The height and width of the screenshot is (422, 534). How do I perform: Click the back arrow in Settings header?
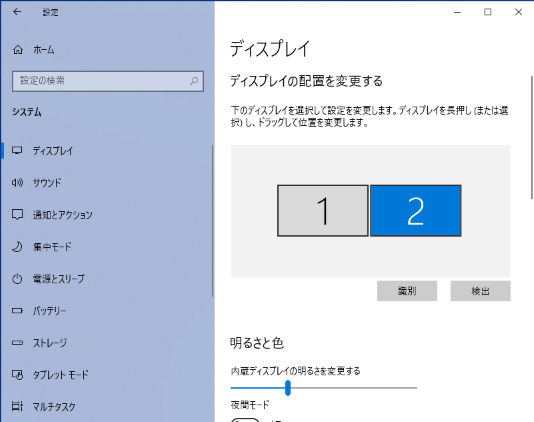click(x=17, y=12)
